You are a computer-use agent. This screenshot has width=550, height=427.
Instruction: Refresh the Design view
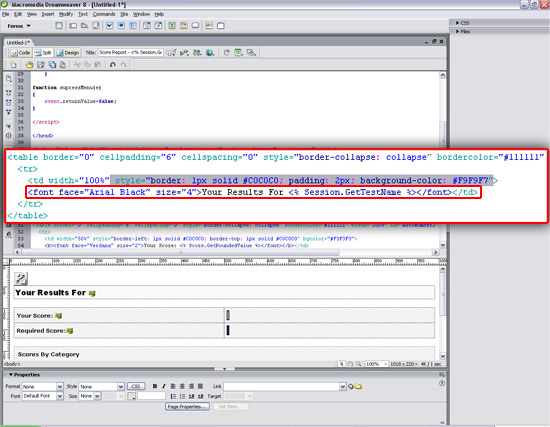(227, 53)
